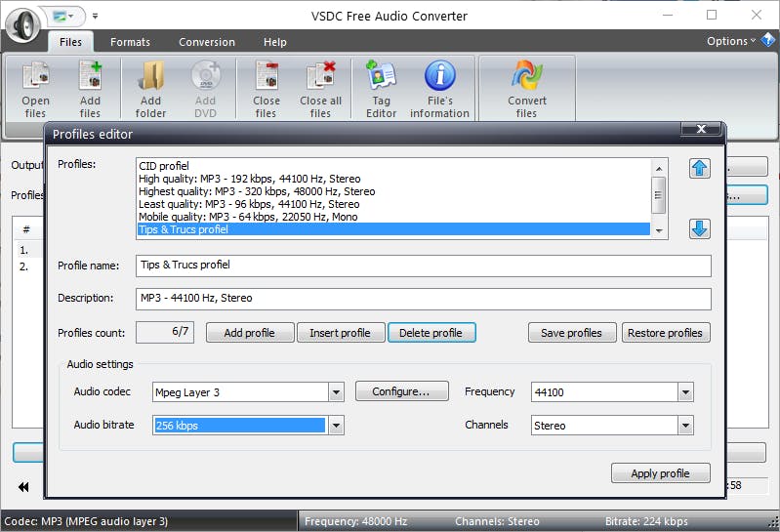Click the profiles list scrollbar thumb
This screenshot has width=780, height=532.
click(659, 195)
